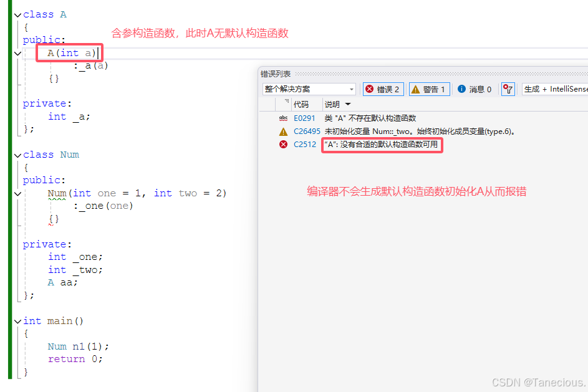Open error code link C2512
588x392 pixels.
click(x=304, y=145)
